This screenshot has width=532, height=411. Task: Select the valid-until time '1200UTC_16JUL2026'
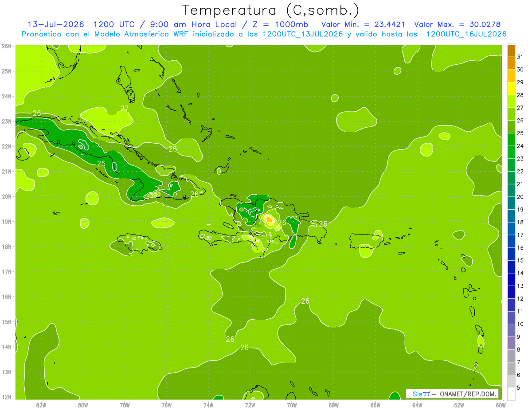[x=466, y=34]
